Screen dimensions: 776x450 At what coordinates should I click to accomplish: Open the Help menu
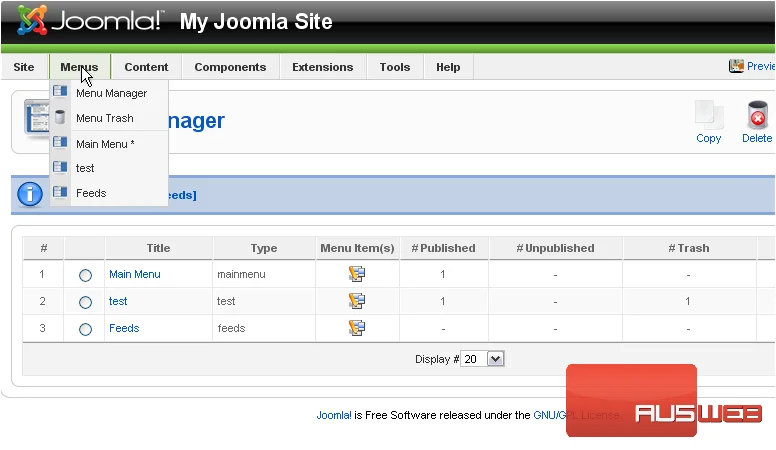coord(448,67)
